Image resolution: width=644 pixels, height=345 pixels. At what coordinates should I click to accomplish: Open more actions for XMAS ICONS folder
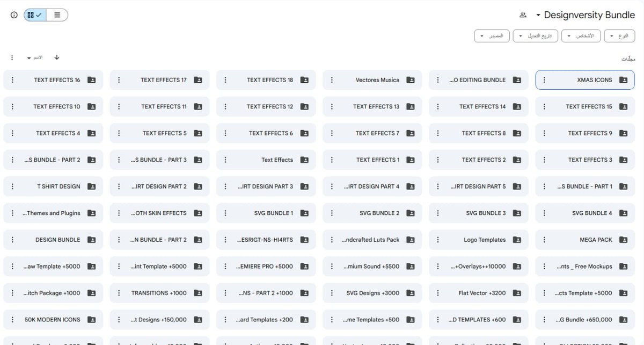[x=544, y=80]
